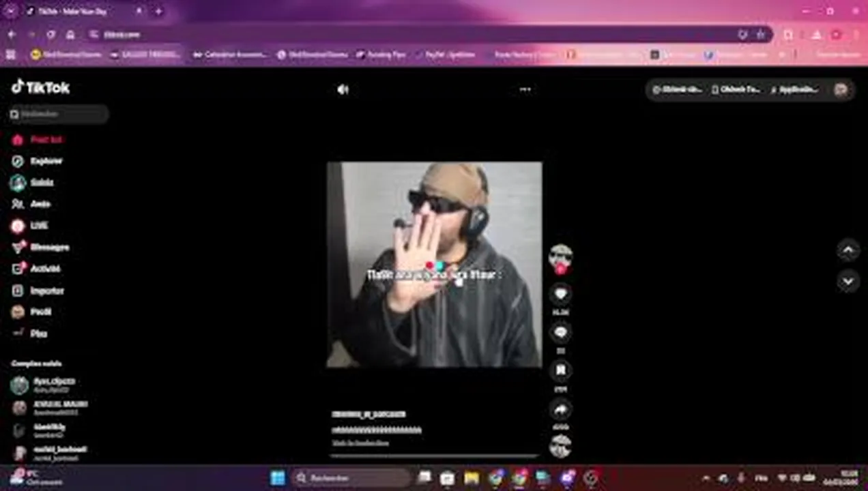Open the TikTok logo home link
868x491 pixels.
tap(41, 87)
